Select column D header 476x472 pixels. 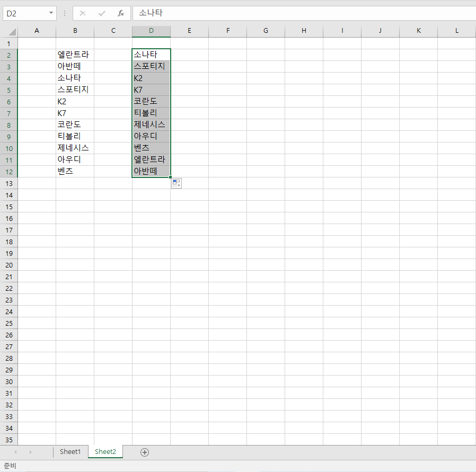(x=151, y=31)
